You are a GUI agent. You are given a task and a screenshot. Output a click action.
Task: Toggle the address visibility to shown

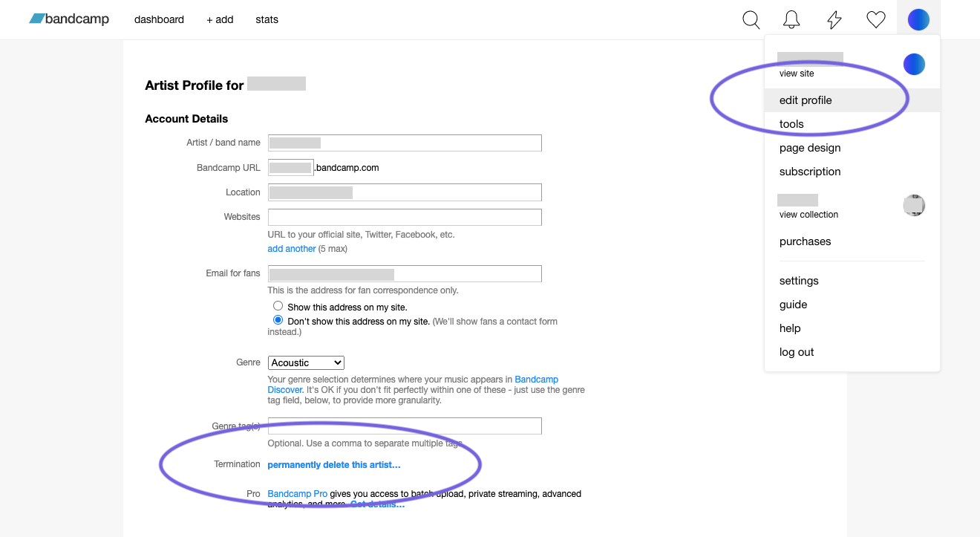coord(278,305)
